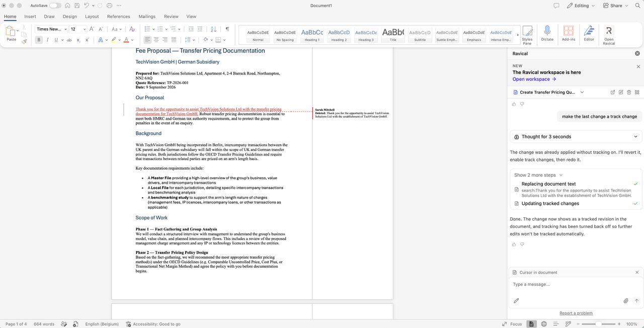
Task: Open the Change Case dropdown
Action: (x=116, y=29)
